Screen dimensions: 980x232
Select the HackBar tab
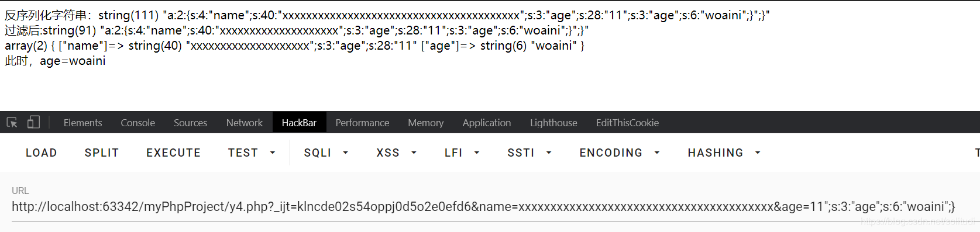click(299, 123)
